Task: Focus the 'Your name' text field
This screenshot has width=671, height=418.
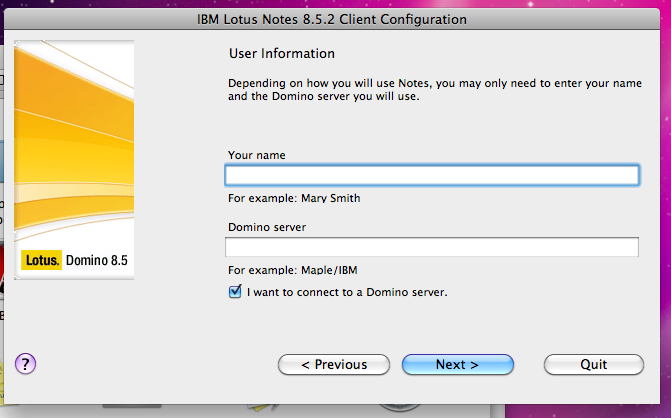Action: point(432,175)
